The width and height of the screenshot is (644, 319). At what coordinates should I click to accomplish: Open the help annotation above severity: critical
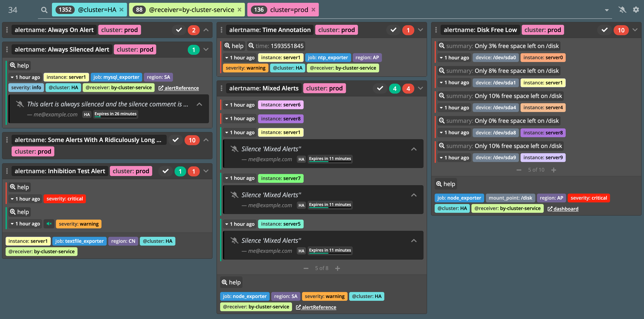[20, 187]
